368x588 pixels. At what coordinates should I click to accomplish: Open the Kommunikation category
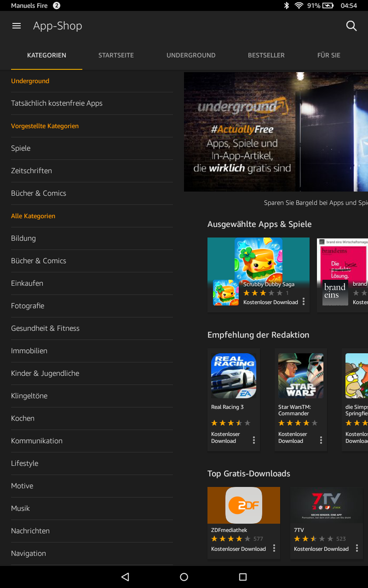[x=92, y=441]
